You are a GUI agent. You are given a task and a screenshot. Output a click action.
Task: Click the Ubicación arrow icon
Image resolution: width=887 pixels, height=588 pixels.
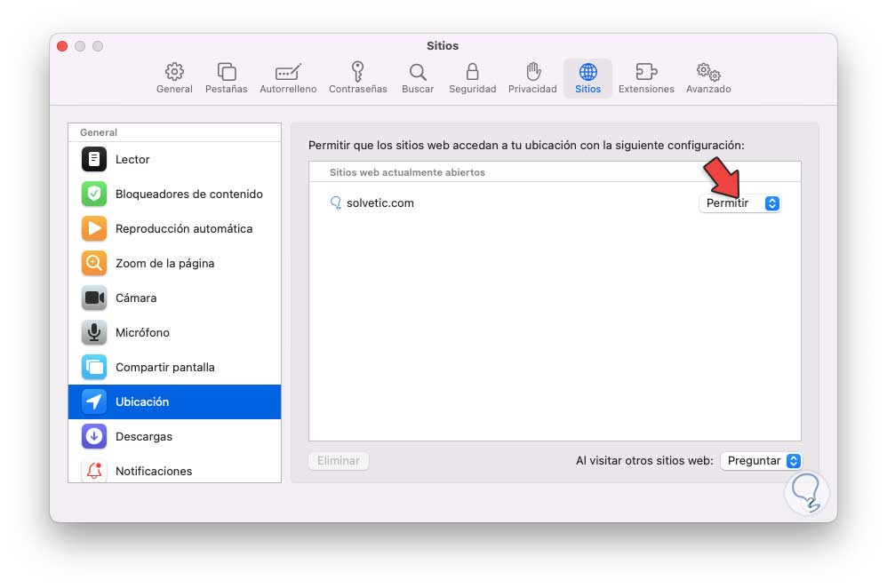coord(94,402)
